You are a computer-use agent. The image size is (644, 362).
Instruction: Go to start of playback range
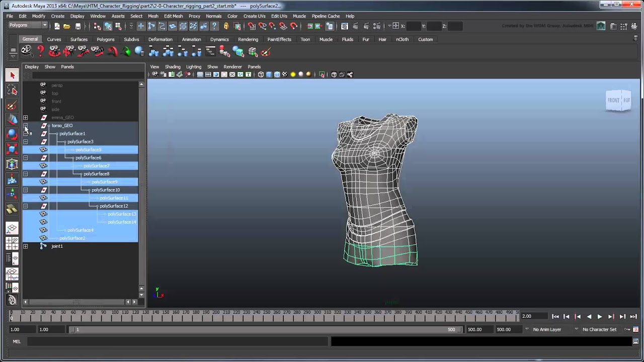[x=555, y=317]
